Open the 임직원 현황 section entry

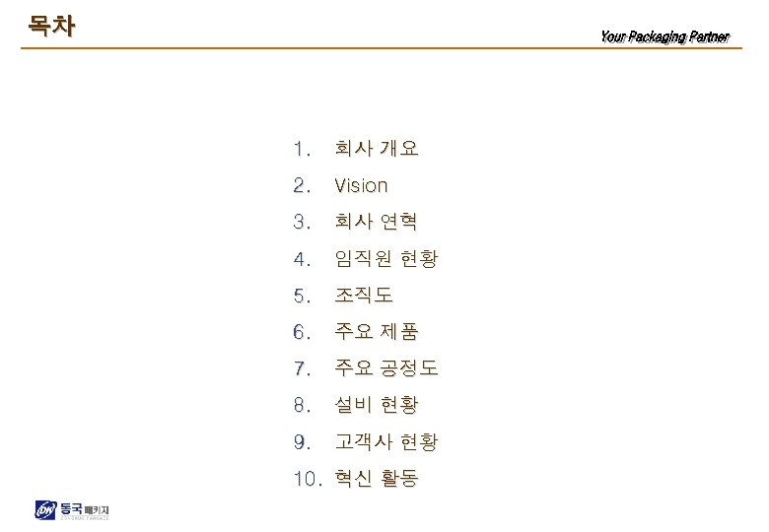(x=386, y=259)
